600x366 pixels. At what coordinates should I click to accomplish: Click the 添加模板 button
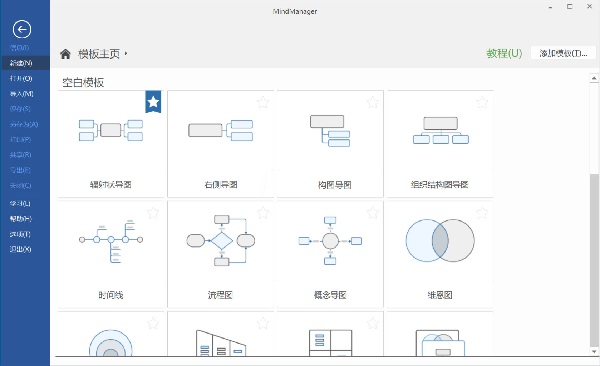tap(563, 53)
